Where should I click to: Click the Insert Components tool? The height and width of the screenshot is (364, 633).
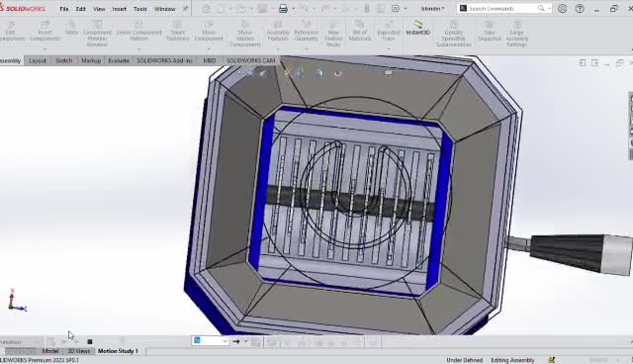[45, 31]
